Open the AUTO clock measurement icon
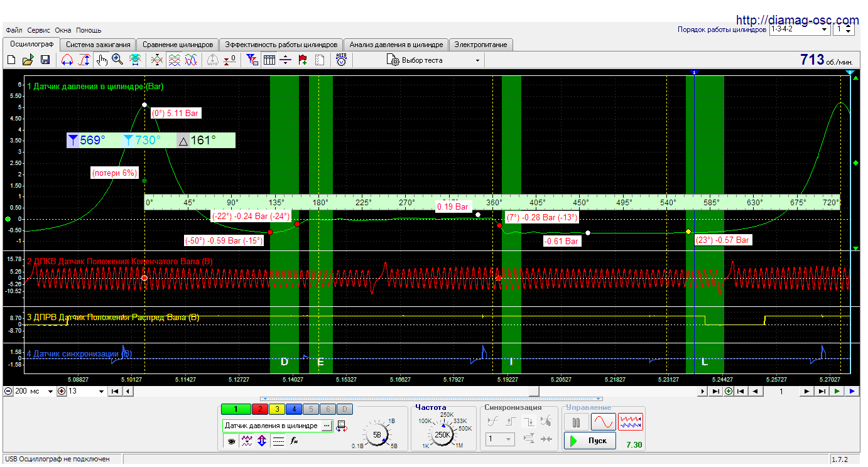This screenshot has width=868, height=467. 341,60
